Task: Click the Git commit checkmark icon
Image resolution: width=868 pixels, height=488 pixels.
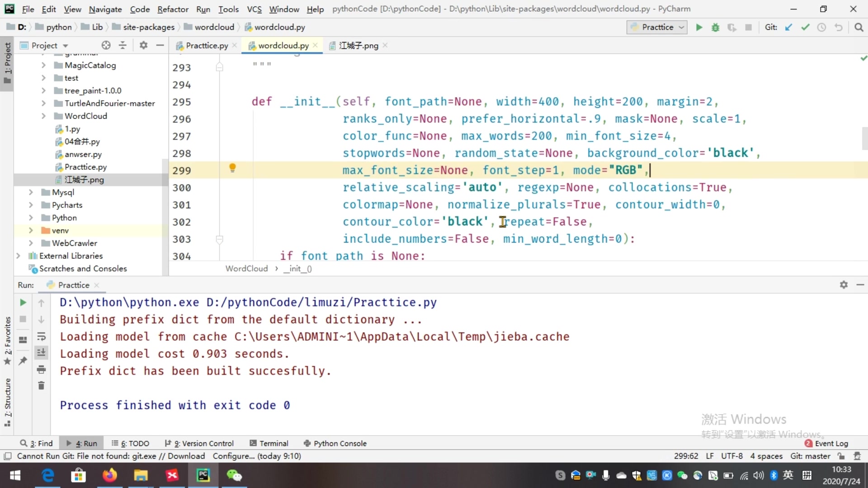Action: (805, 28)
